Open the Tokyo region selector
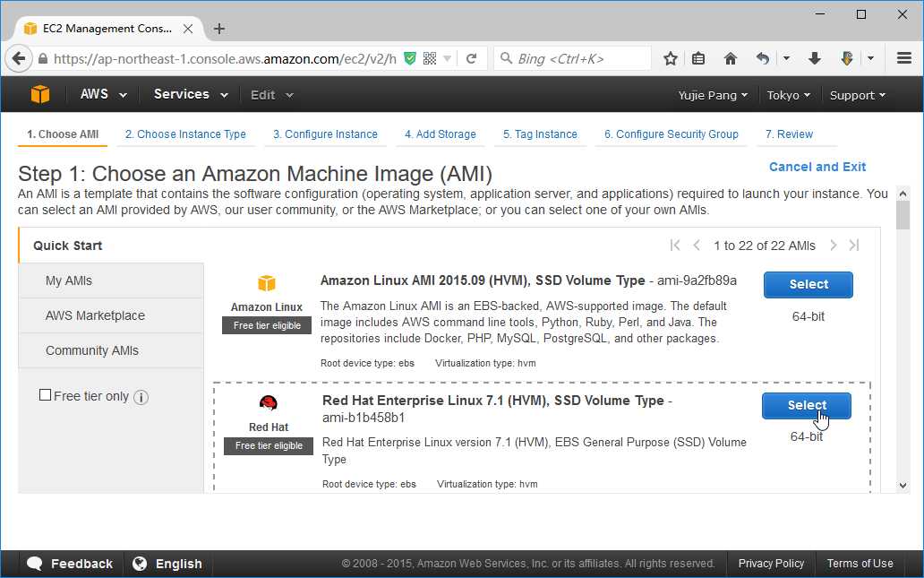 [788, 96]
